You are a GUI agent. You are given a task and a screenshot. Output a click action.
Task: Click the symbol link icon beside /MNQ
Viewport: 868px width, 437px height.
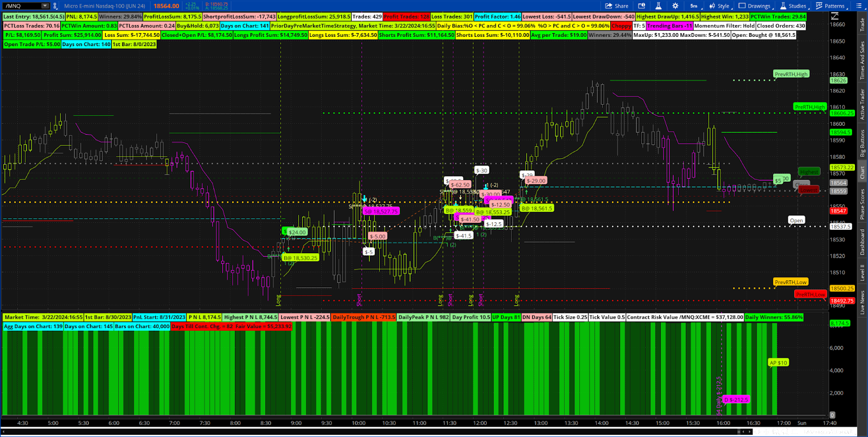(55, 6)
